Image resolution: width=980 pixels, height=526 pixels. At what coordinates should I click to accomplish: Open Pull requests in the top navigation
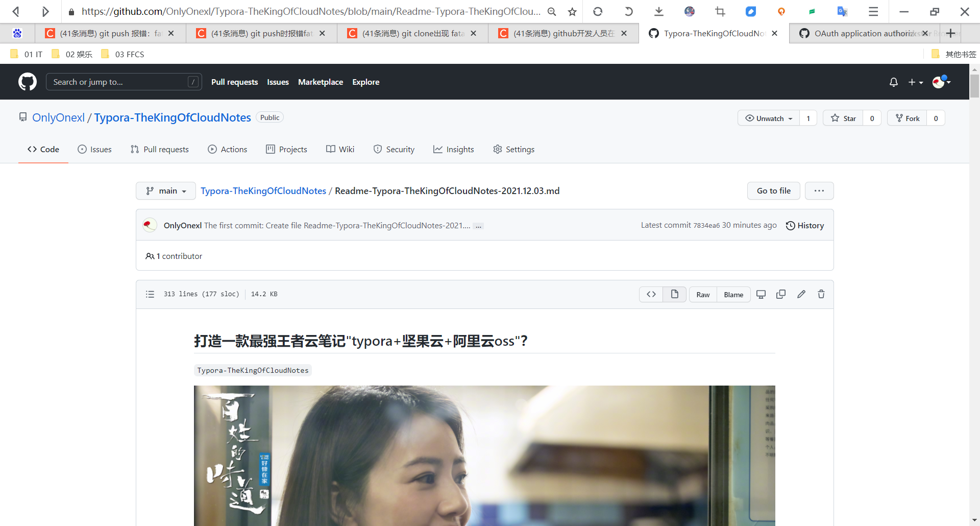(x=234, y=82)
